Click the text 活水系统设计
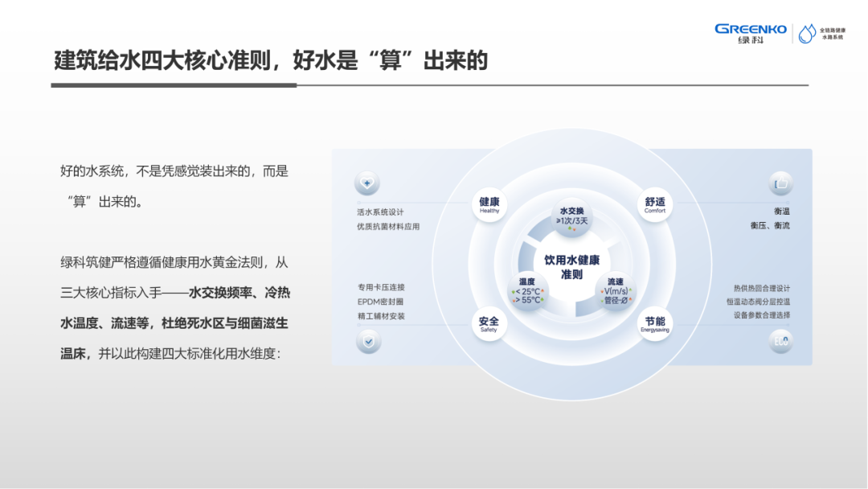The image size is (868, 489). 380,212
